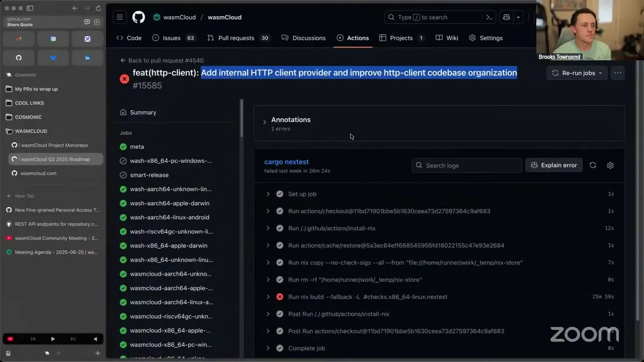Viewport: 644px width, 362px height.
Task: Open the command palette icon in search
Action: point(489,17)
